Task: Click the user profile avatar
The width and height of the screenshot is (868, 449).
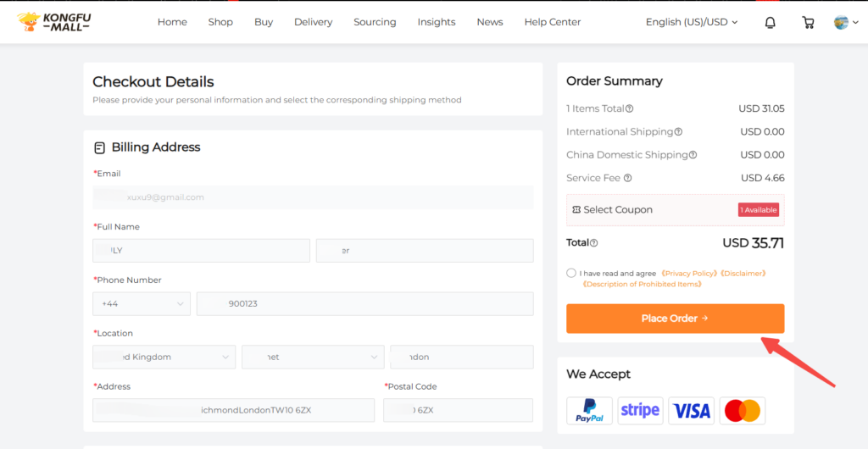Action: click(842, 23)
